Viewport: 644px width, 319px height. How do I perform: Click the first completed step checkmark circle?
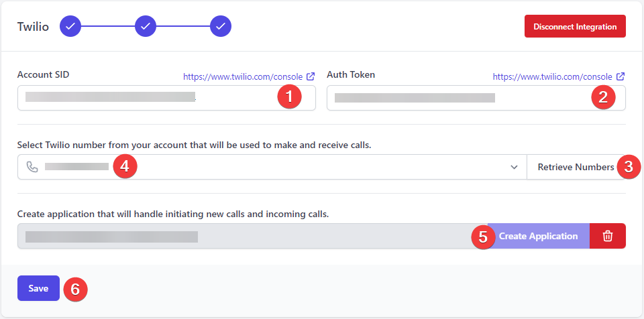(70, 26)
